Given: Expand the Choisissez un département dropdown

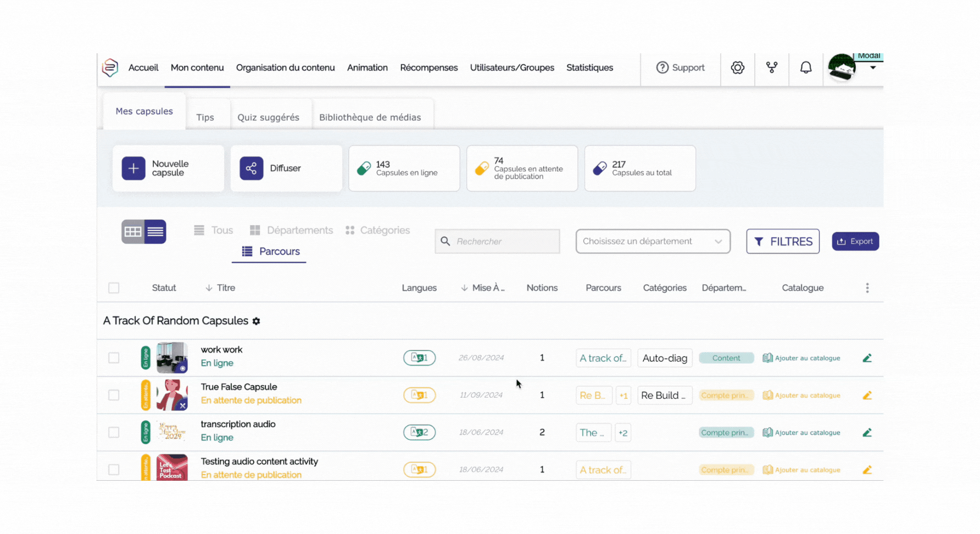Looking at the screenshot, I should click(653, 242).
